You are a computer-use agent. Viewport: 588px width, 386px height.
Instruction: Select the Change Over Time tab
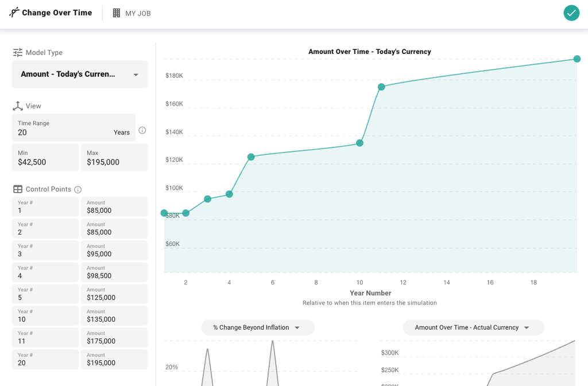[51, 12]
